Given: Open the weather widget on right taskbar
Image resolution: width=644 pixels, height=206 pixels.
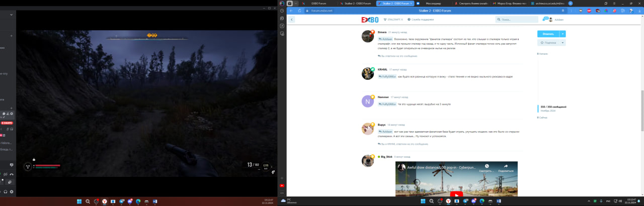Looking at the screenshot, I should pyautogui.click(x=289, y=201).
